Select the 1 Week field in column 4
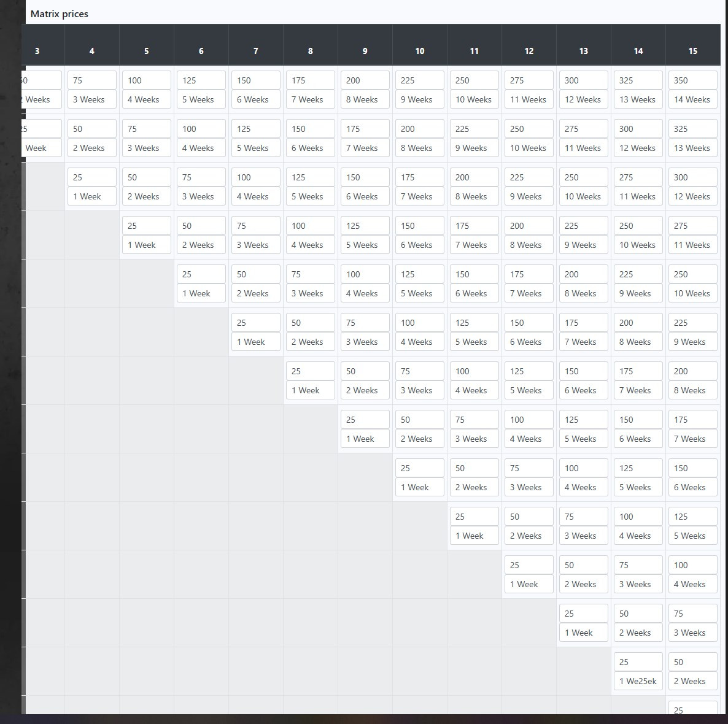 (92, 196)
